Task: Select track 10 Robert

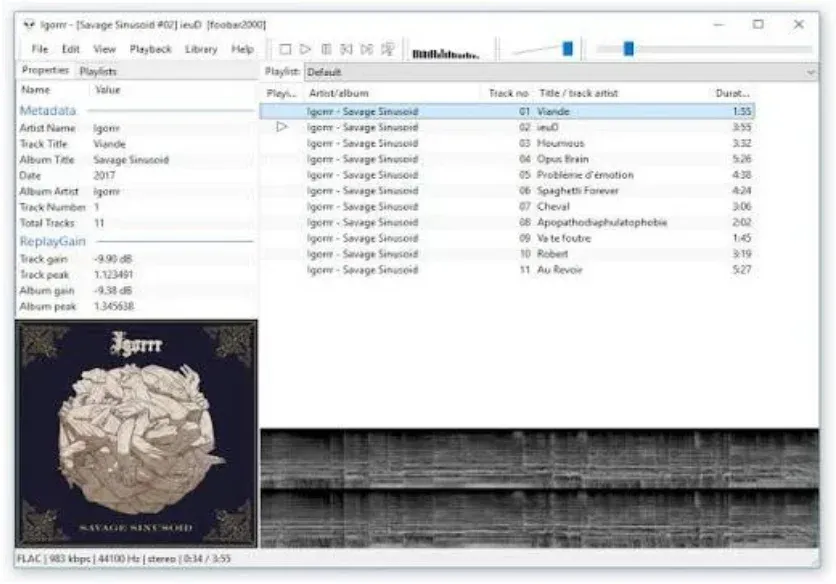Action: pyautogui.click(x=507, y=254)
